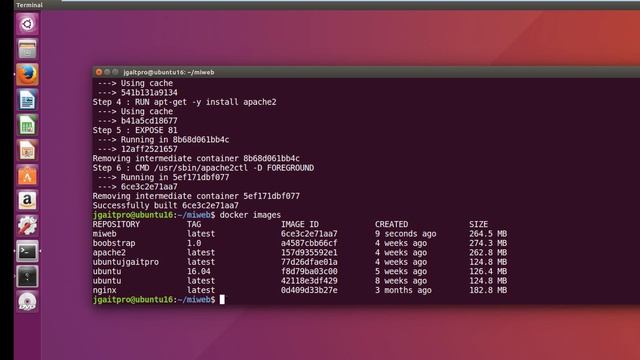Screen dimensions: 640x360
Task: Click the '---> 12aff2521657' line
Action: [138, 149]
